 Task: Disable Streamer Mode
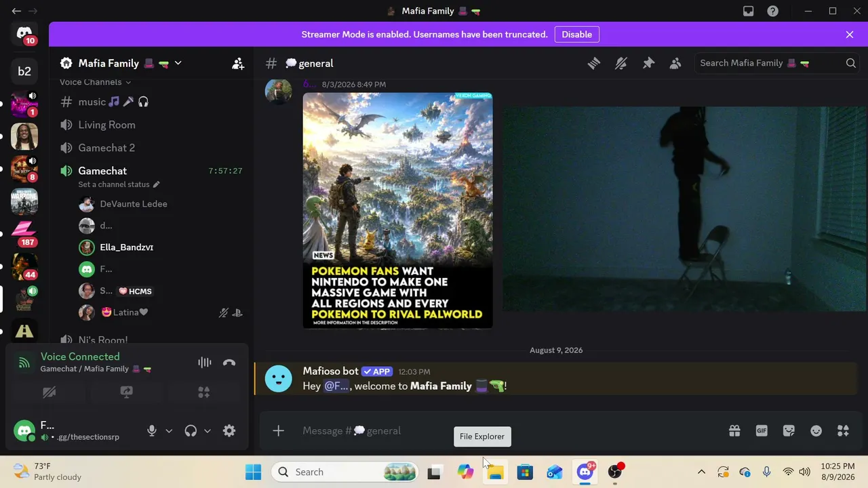tap(576, 35)
